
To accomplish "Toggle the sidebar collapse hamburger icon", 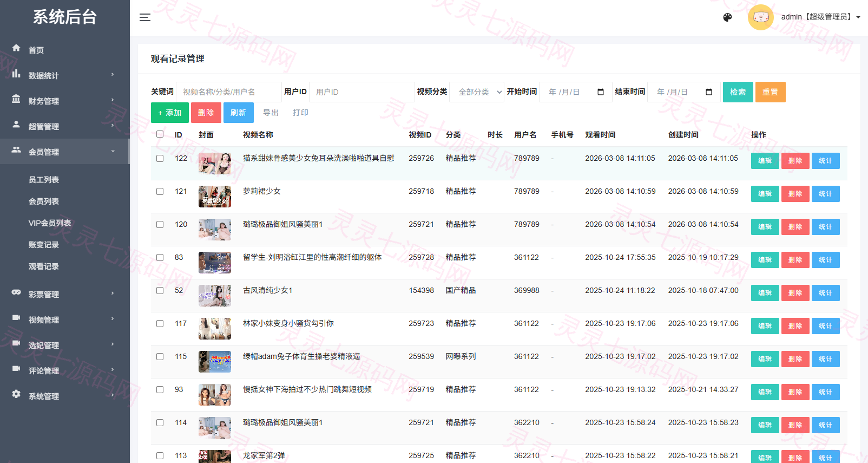I will point(144,17).
